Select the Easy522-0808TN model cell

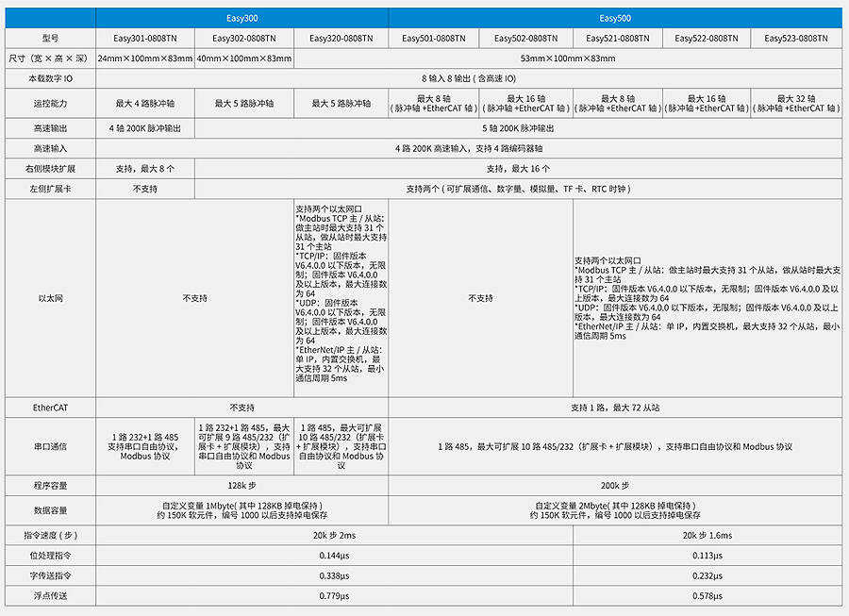coord(707,39)
